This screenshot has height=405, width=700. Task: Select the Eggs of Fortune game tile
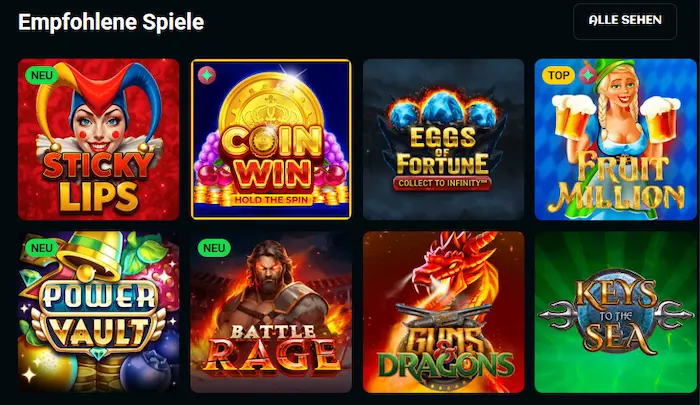[443, 139]
